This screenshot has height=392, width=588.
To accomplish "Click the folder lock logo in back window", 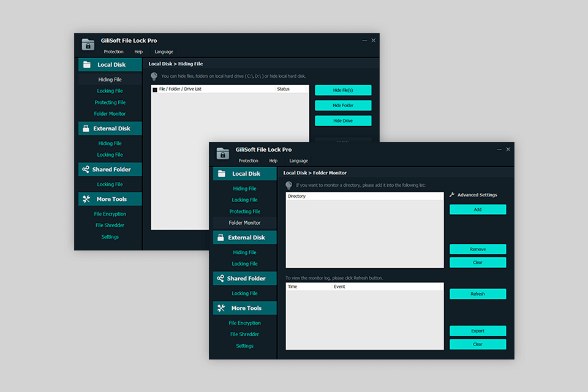I will pyautogui.click(x=88, y=45).
